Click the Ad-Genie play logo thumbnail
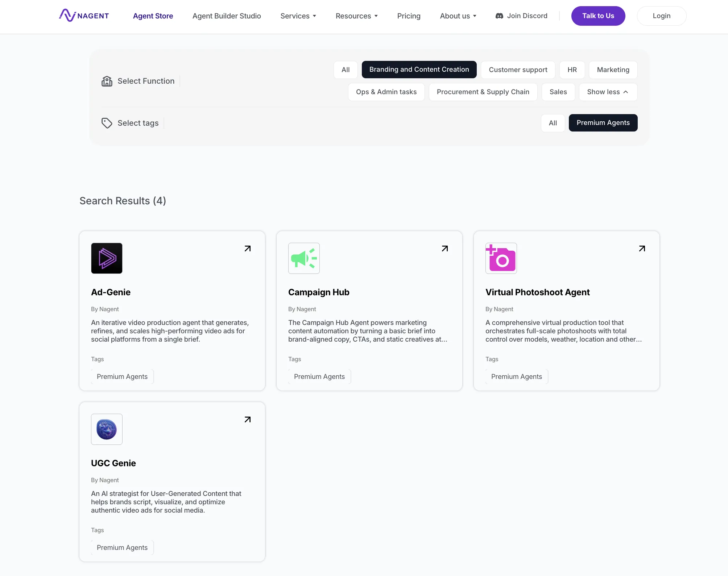728x576 pixels. click(x=107, y=258)
